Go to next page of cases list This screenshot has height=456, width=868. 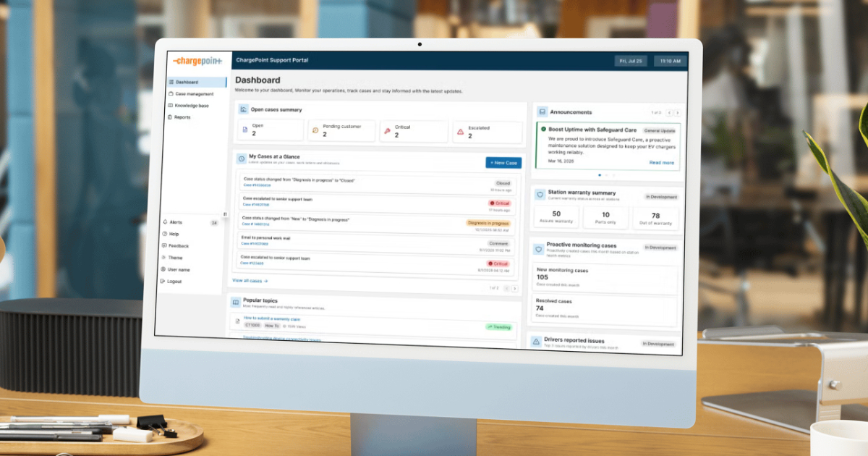[x=515, y=288]
